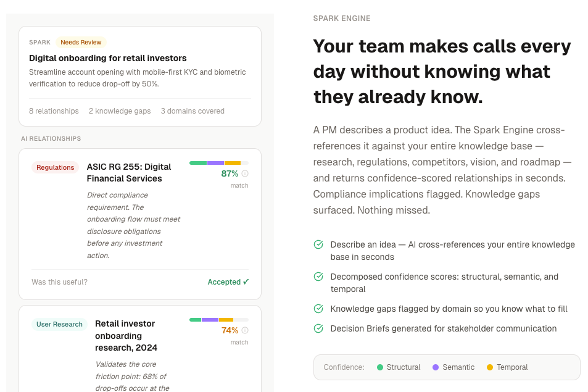Viewport: 588px width, 392px height.
Task: Click the info icon next to 87% match
Action: coord(245,173)
